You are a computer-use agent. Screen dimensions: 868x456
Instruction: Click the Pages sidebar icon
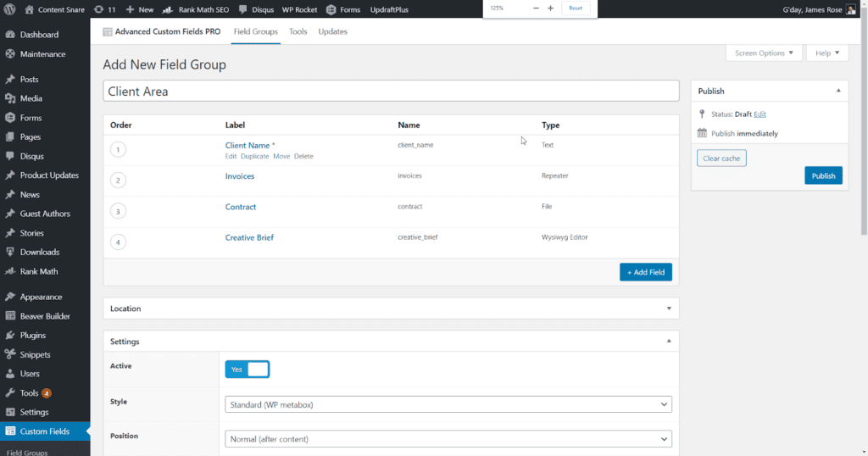[10, 136]
